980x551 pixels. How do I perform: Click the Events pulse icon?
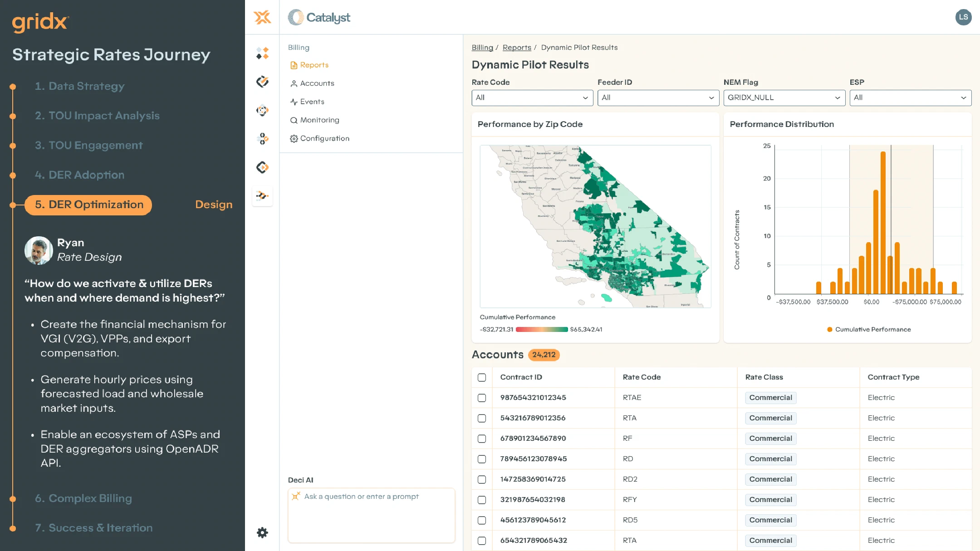(x=294, y=102)
